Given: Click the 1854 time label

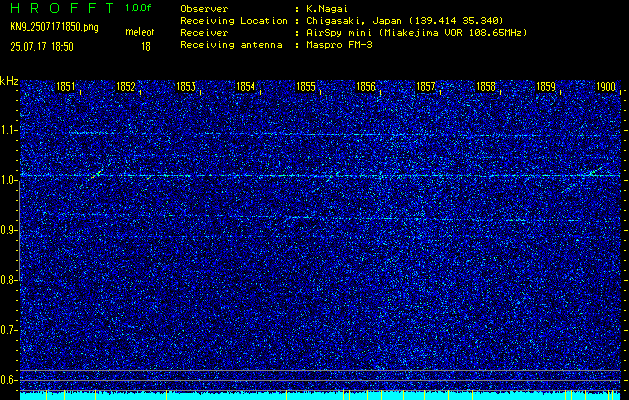Looking at the screenshot, I should coord(246,87).
